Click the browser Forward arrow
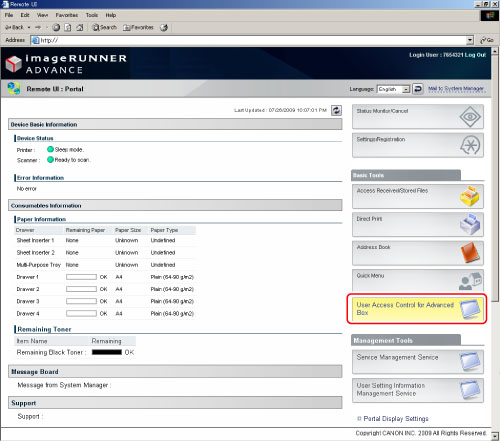 click(38, 27)
